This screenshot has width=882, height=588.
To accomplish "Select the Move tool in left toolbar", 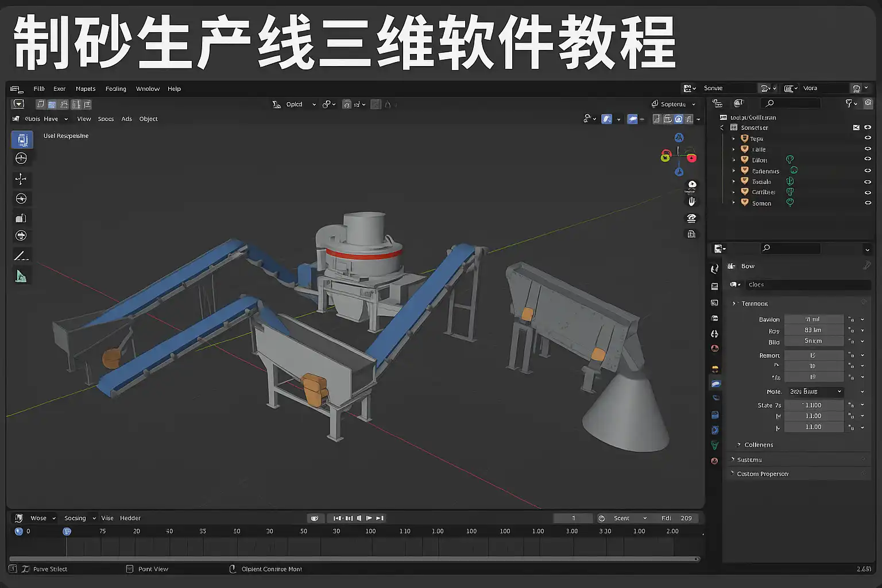I will 21,179.
